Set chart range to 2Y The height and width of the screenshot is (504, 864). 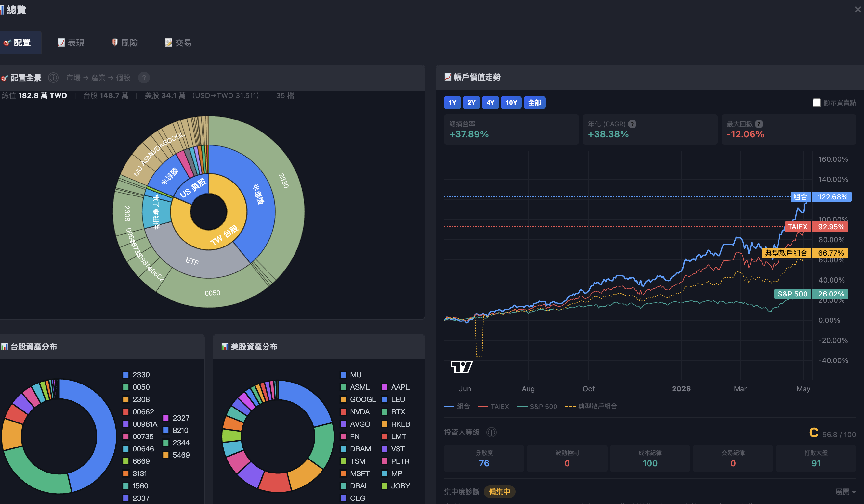[x=471, y=102]
